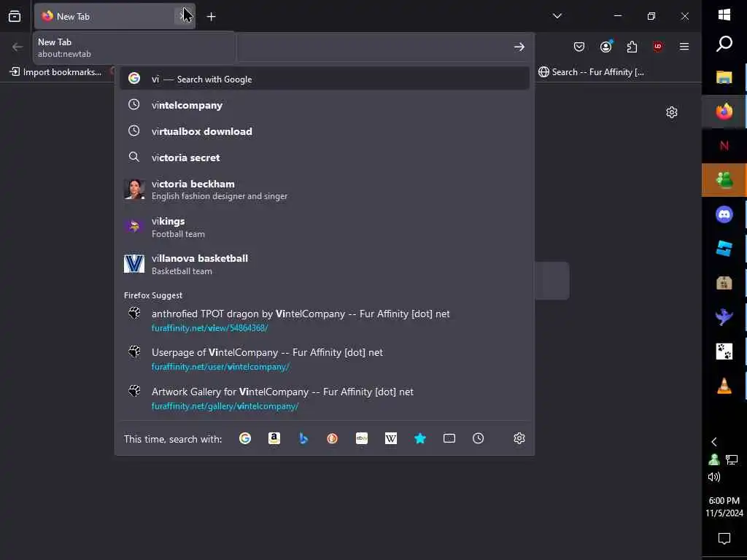The height and width of the screenshot is (560, 747).
Task: Open uBlock Origin extension icon
Action: (658, 47)
